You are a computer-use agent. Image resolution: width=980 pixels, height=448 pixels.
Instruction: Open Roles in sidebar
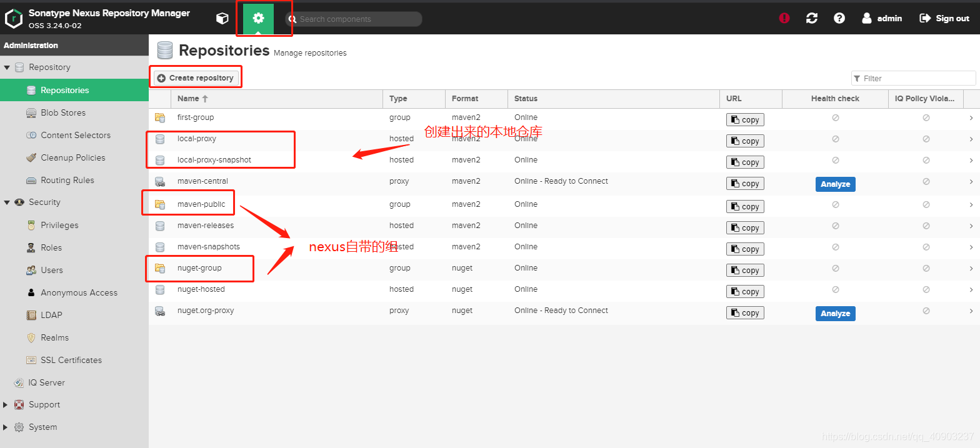pyautogui.click(x=74, y=247)
